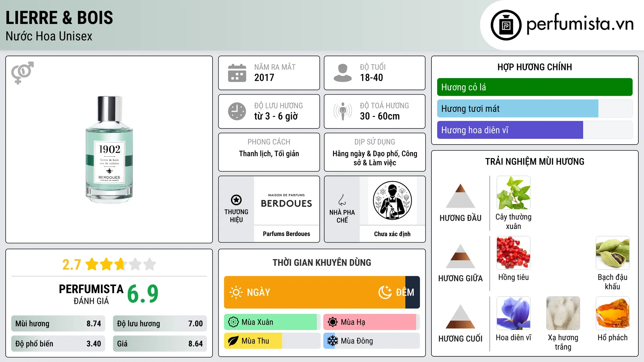Click the autumn leaf icon for Mùa Thu

[x=233, y=341]
